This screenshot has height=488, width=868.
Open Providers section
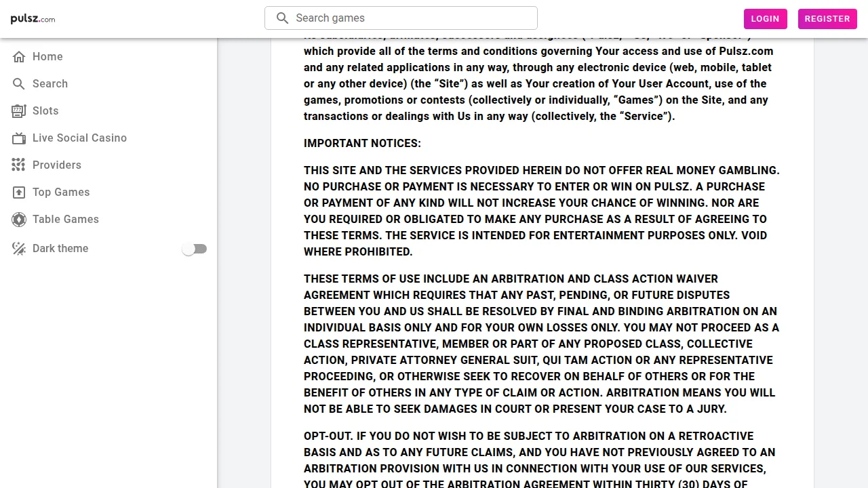tap(108, 165)
